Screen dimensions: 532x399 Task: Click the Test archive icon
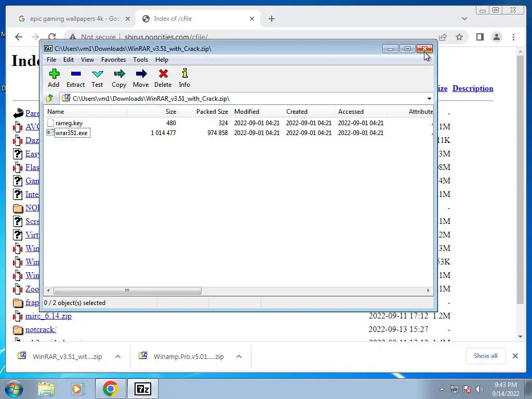pos(97,78)
